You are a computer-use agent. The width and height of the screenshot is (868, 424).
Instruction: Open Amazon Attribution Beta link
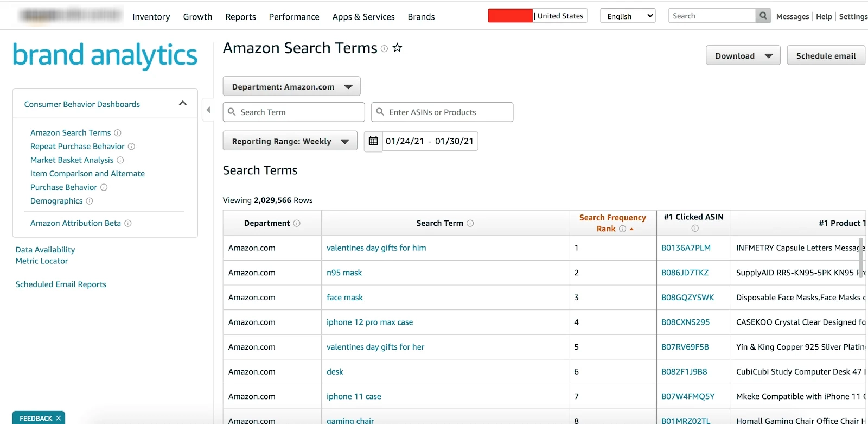(x=75, y=223)
